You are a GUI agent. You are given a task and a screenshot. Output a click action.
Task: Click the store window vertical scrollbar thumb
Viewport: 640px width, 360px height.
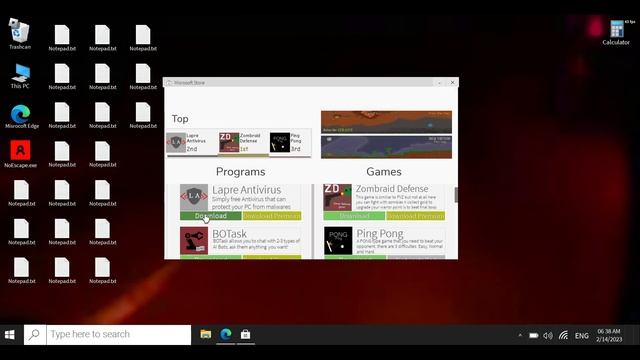coord(456,195)
